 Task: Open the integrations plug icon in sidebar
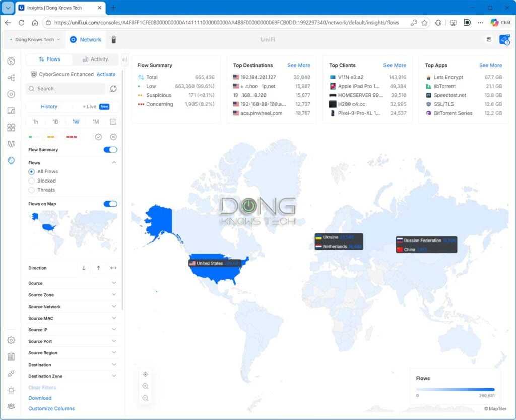tap(11, 373)
